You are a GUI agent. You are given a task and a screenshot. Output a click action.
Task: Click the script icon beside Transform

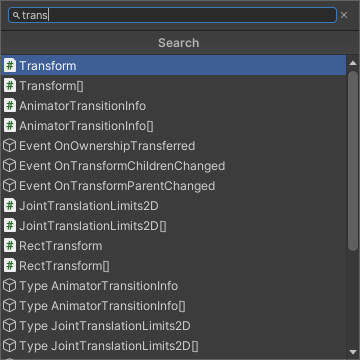click(10, 65)
